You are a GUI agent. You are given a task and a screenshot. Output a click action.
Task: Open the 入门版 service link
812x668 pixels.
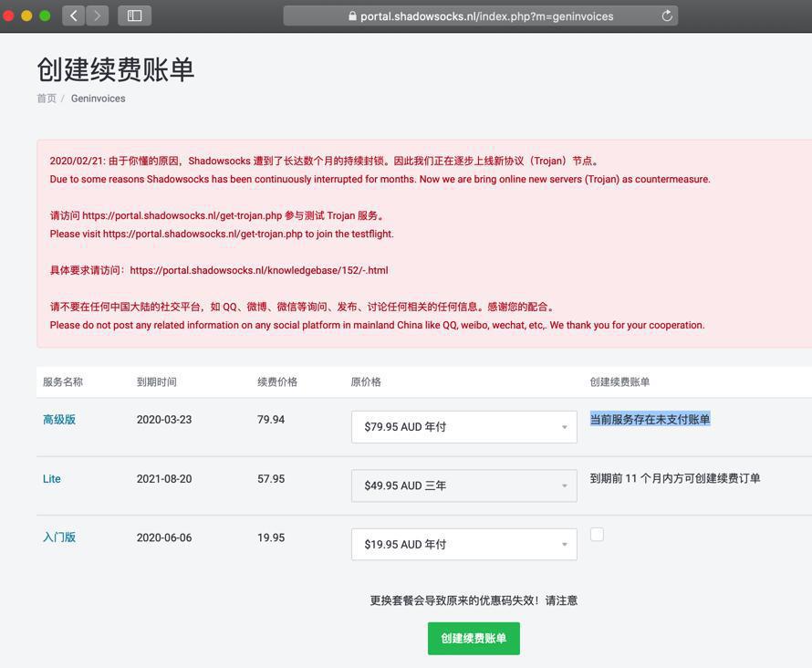coord(59,538)
